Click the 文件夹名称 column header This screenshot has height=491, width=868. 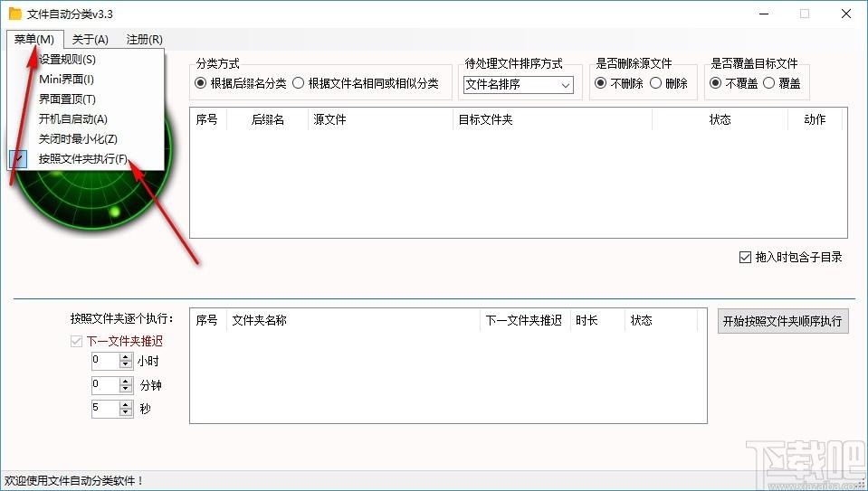pos(353,320)
